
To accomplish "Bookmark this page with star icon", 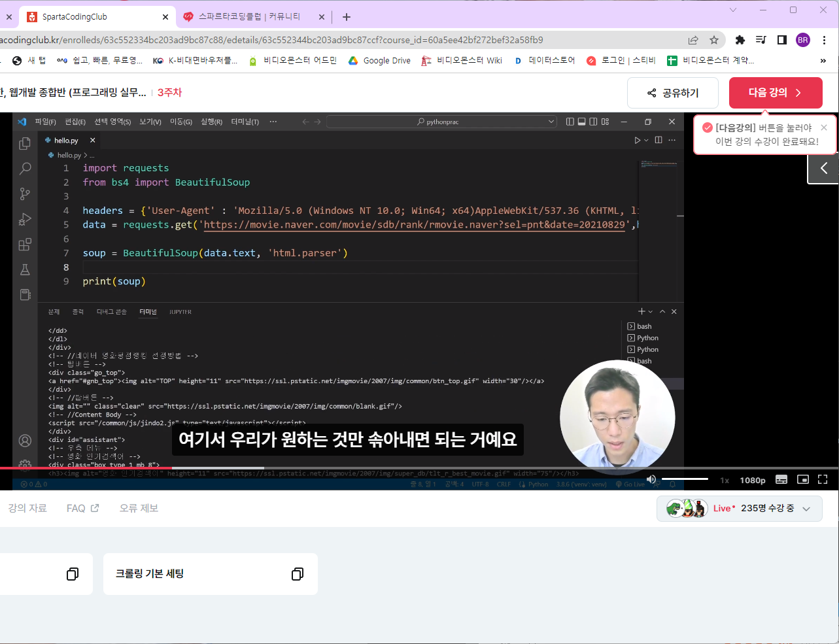I will pyautogui.click(x=714, y=40).
